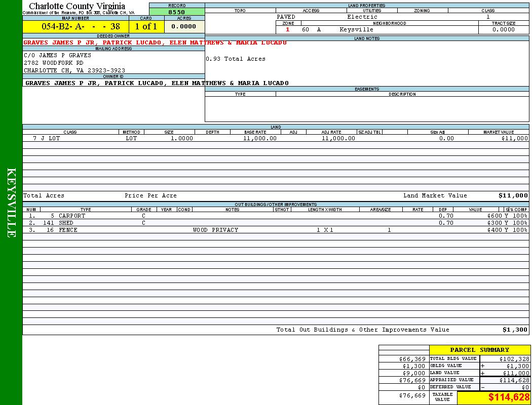Select the SHED outbuilding row
The image size is (532, 405).
[65, 223]
